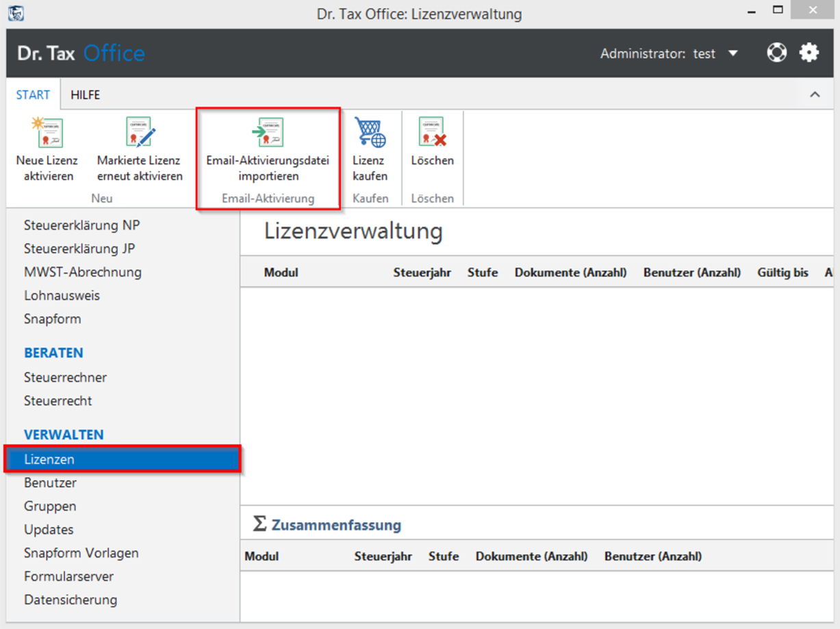Open the settings gear icon
The image size is (840, 629).
pyautogui.click(x=809, y=53)
